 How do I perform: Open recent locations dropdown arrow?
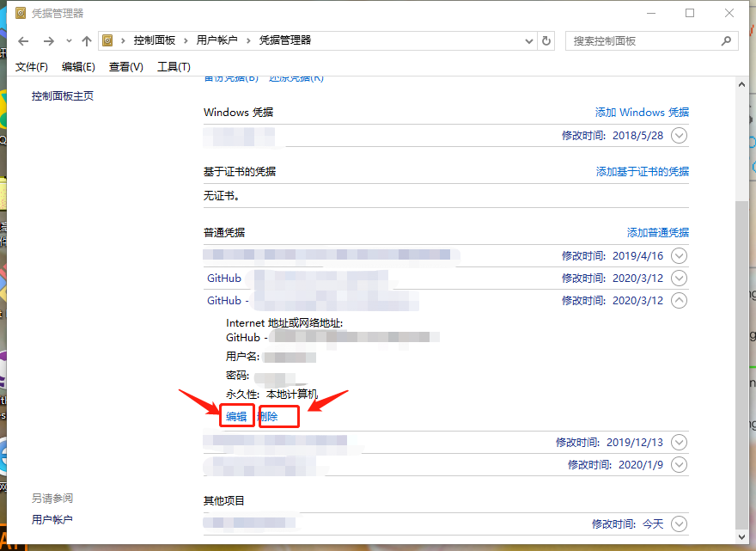tap(69, 41)
